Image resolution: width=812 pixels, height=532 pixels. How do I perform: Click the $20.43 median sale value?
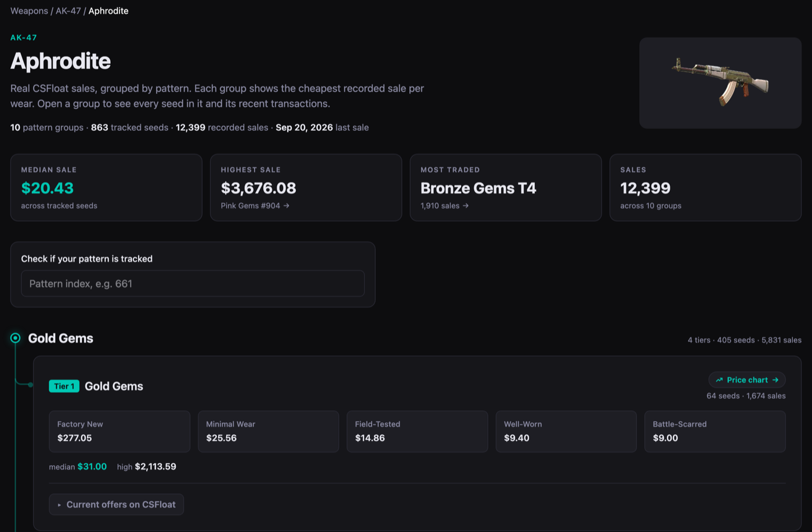(48, 188)
